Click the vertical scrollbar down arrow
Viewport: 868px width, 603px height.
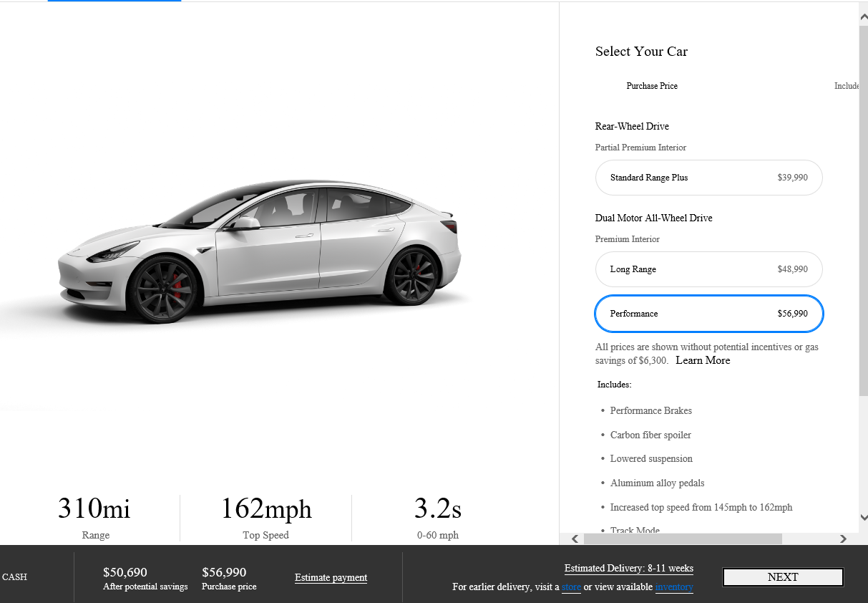tap(863, 517)
